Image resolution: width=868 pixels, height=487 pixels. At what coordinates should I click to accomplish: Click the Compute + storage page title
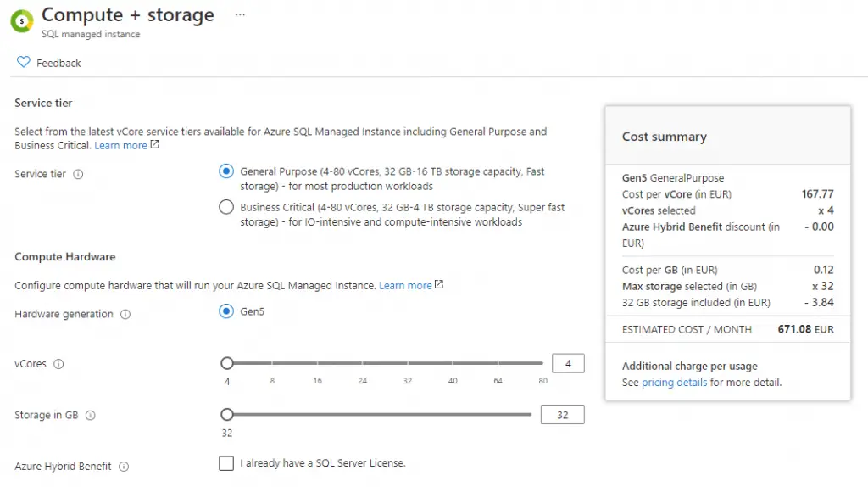[128, 15]
